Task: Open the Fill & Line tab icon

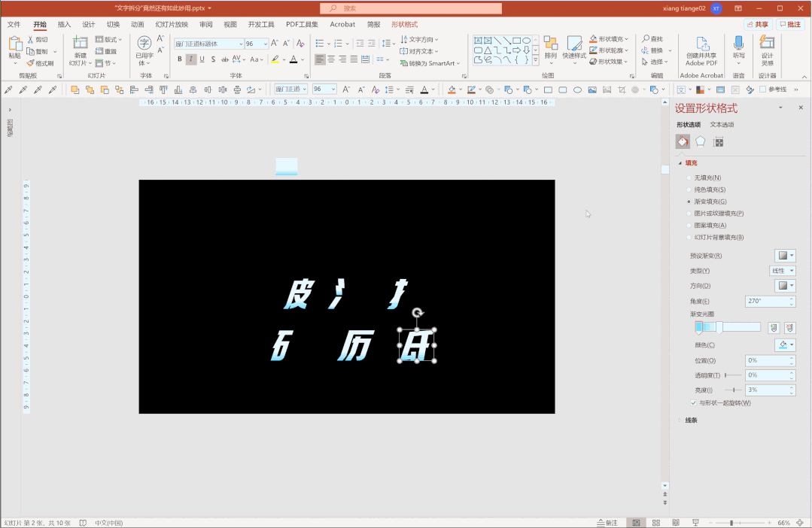Action: 683,142
